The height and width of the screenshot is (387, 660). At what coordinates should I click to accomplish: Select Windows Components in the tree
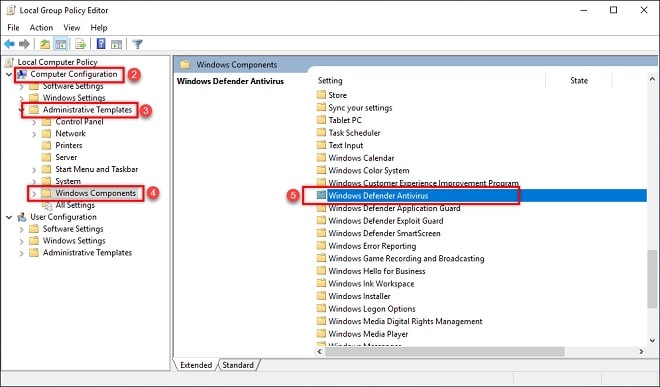pyautogui.click(x=96, y=193)
